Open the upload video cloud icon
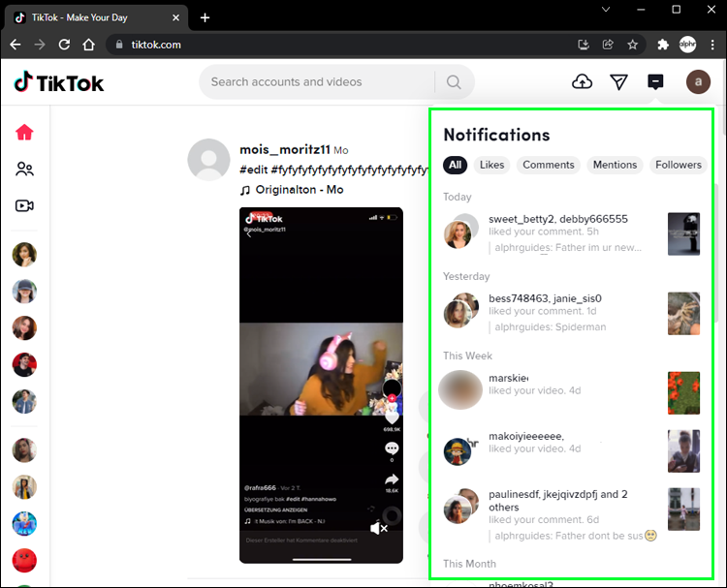 coord(582,82)
